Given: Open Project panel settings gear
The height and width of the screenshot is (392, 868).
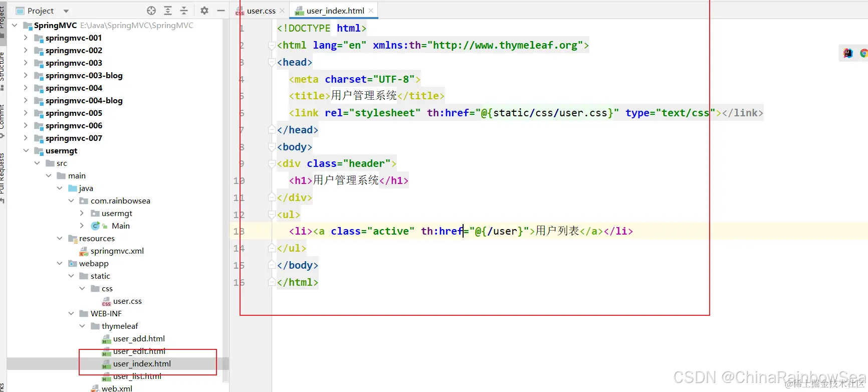Looking at the screenshot, I should (204, 11).
